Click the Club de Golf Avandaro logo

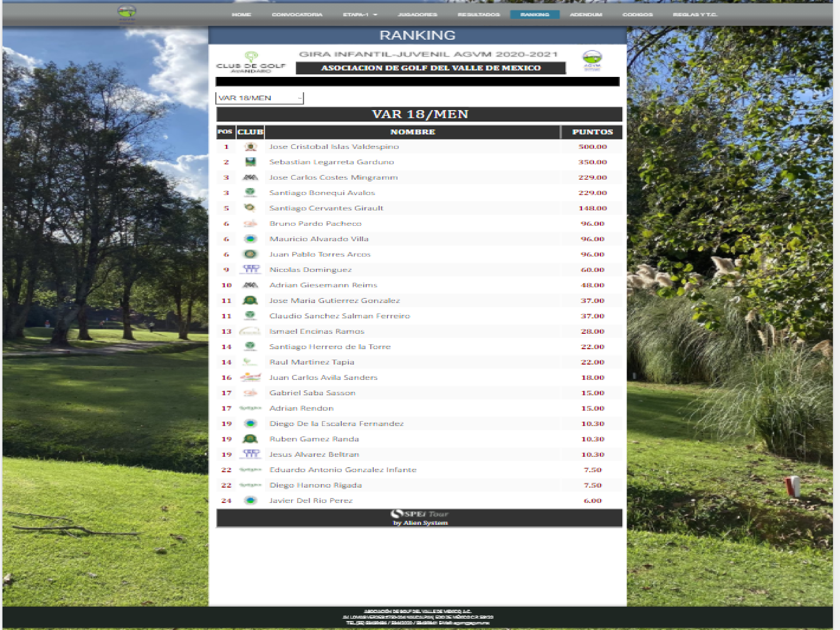click(x=251, y=62)
